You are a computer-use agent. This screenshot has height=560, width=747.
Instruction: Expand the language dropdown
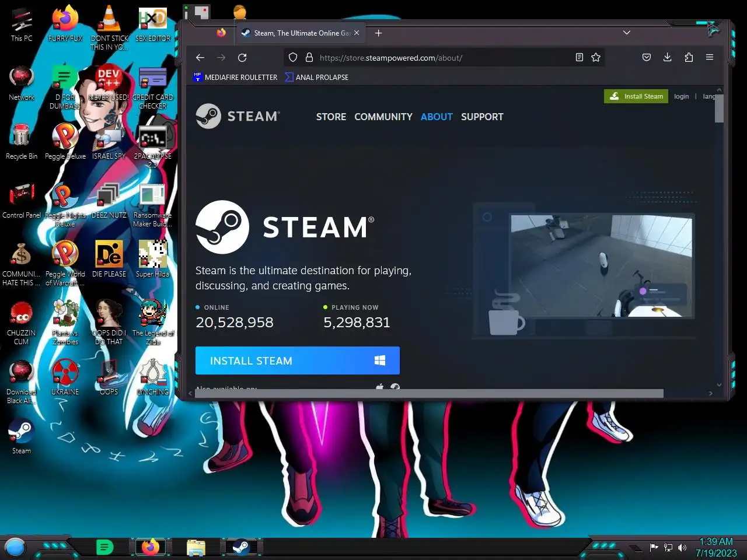click(708, 96)
